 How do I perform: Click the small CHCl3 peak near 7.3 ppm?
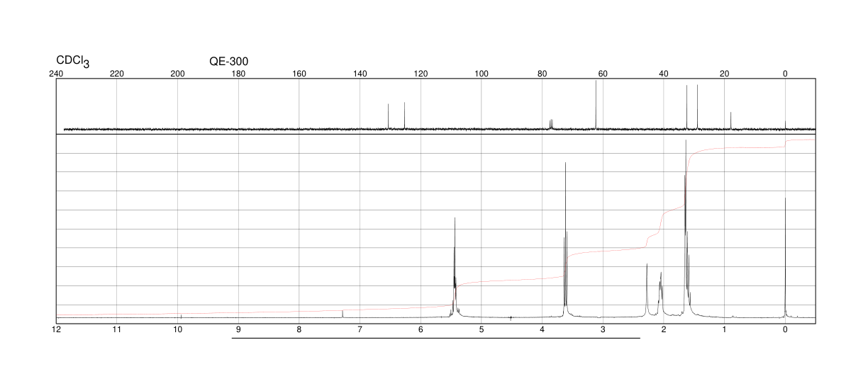[343, 314]
